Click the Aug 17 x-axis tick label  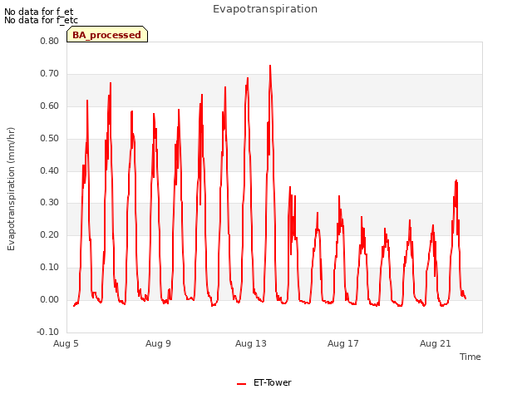tap(343, 343)
